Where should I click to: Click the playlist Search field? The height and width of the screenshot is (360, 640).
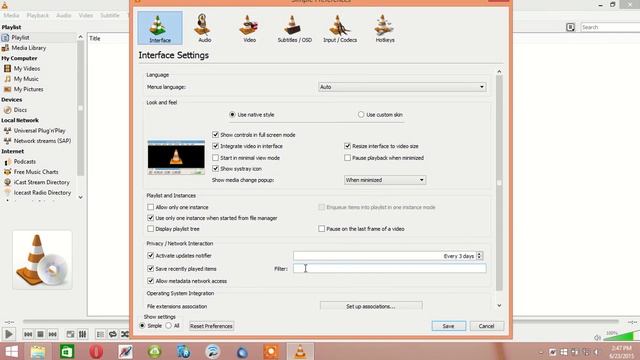(610, 27)
